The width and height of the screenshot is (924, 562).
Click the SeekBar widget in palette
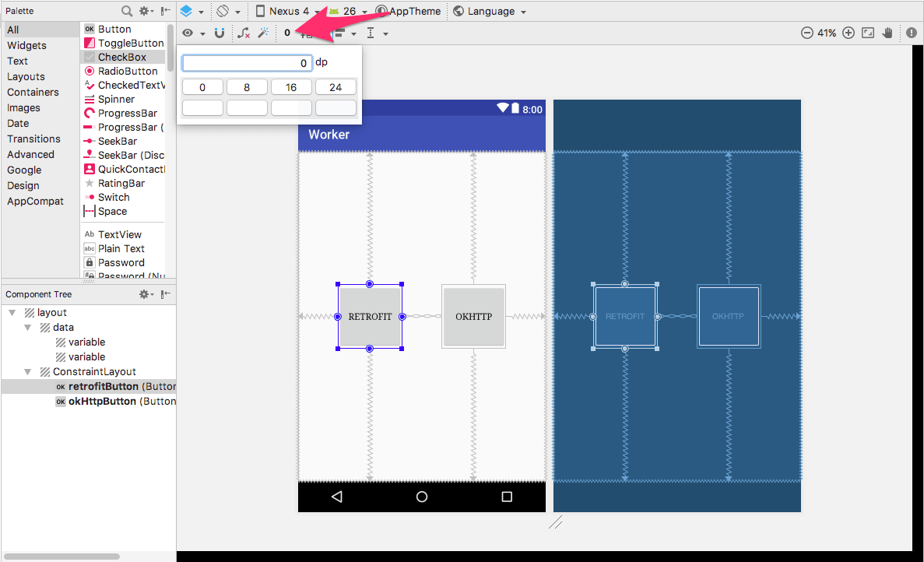117,141
